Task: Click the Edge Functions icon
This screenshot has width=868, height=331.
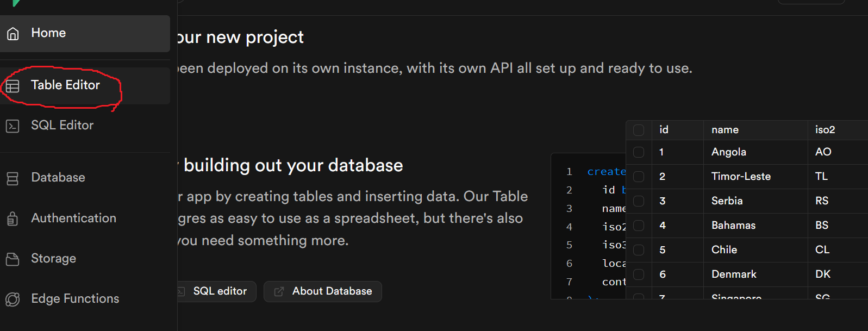Action: point(13,299)
